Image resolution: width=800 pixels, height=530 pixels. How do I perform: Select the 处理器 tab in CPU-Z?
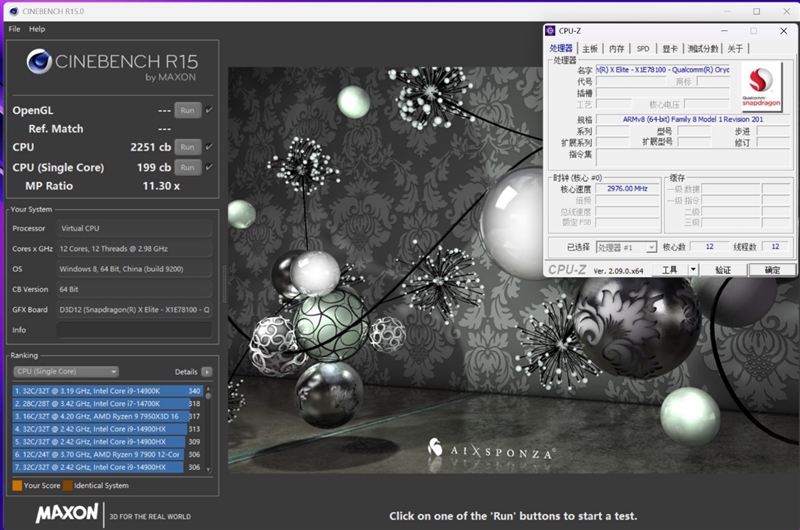(561, 48)
